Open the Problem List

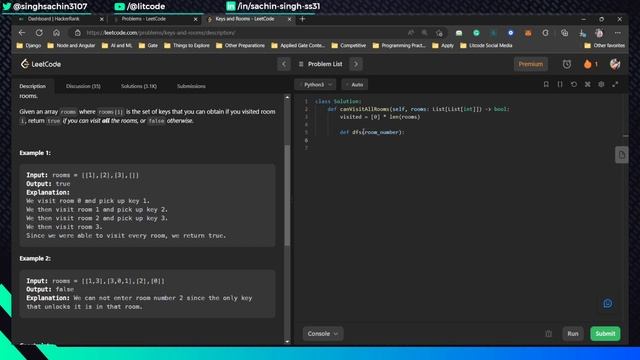321,64
